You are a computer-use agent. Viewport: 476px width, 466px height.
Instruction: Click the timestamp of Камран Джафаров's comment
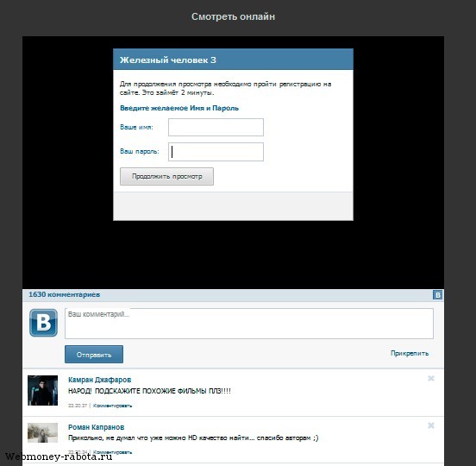pos(78,406)
